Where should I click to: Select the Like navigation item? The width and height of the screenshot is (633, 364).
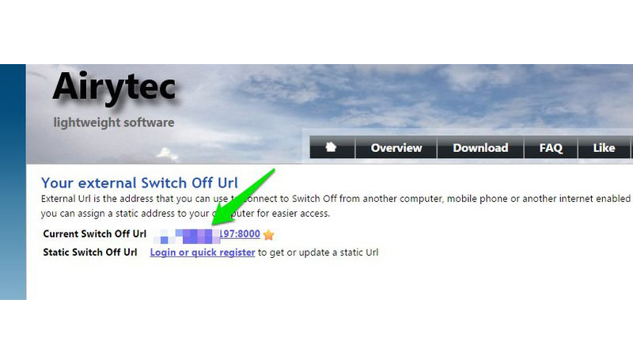(604, 147)
